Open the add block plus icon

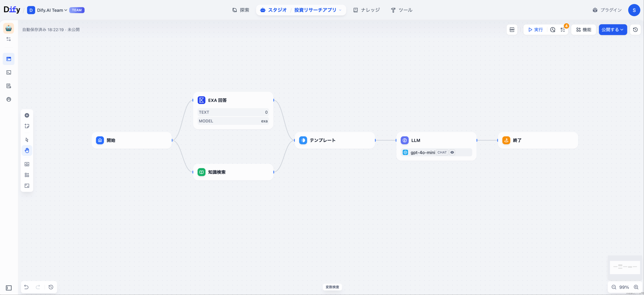pos(27,115)
